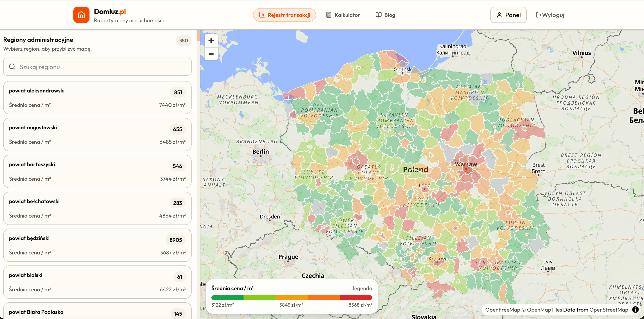The width and height of the screenshot is (644, 319).
Task: Click the Rejestr transakcji chart icon
Action: (262, 15)
